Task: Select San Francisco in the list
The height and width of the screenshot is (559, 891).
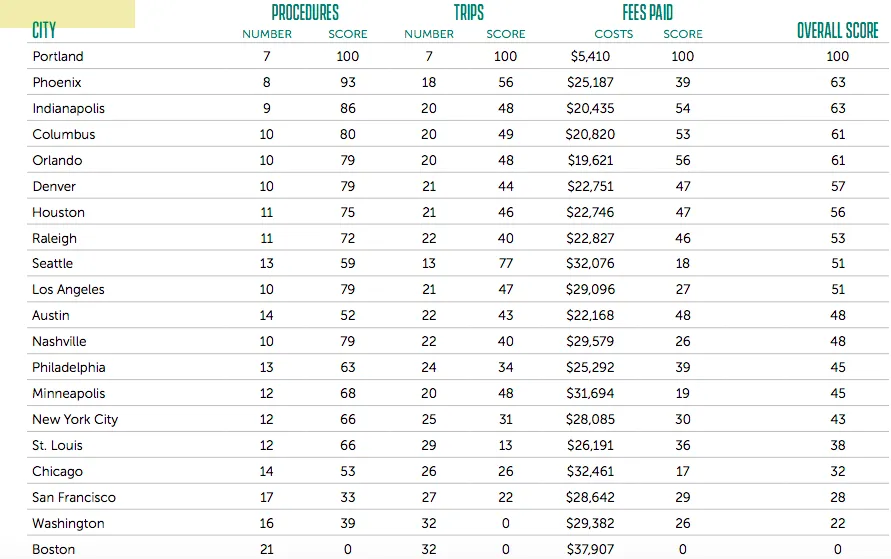Action: [x=74, y=498]
